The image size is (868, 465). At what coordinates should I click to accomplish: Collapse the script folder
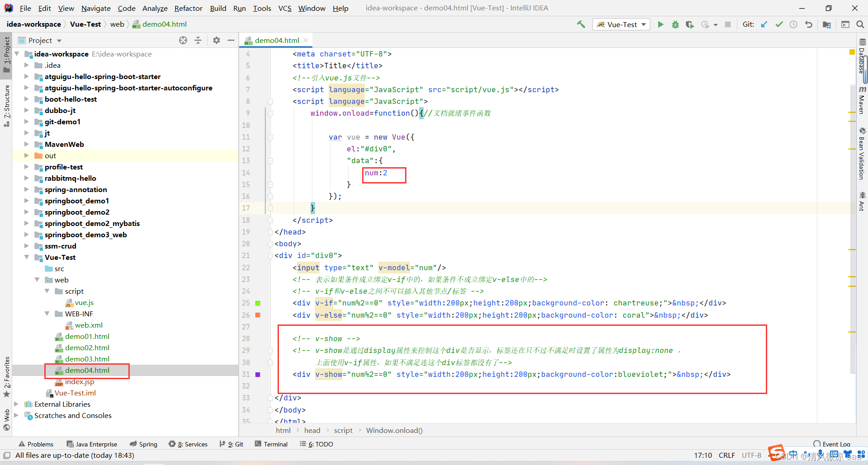coord(47,291)
